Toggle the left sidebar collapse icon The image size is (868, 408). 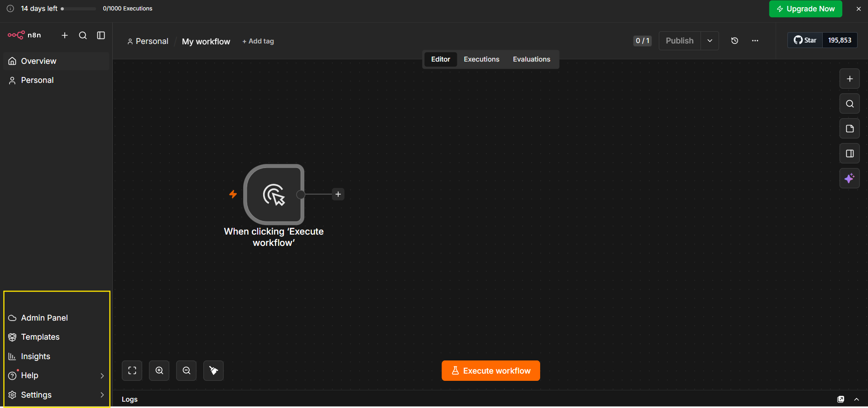tap(101, 35)
